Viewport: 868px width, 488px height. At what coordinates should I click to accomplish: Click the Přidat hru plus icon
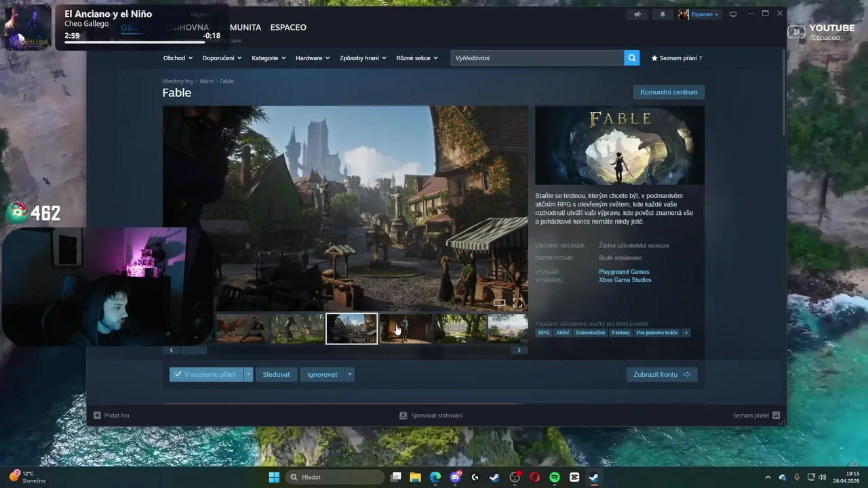tap(97, 415)
